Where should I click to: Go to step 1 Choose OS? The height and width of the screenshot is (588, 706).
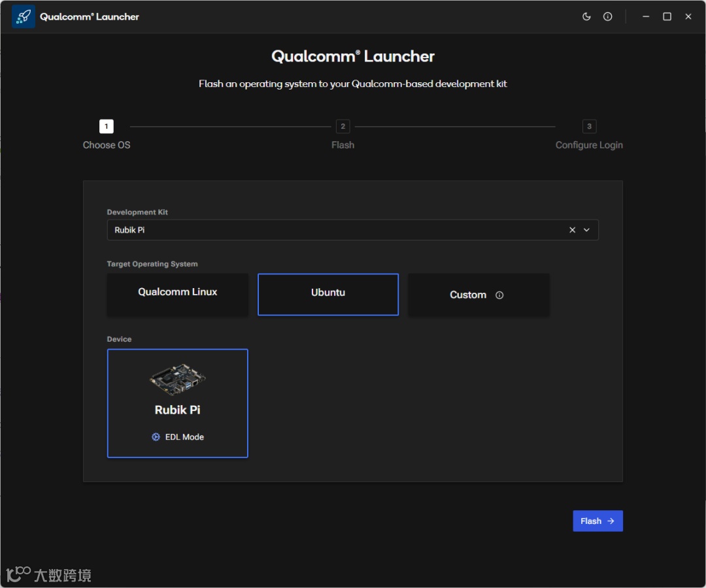pos(107,135)
